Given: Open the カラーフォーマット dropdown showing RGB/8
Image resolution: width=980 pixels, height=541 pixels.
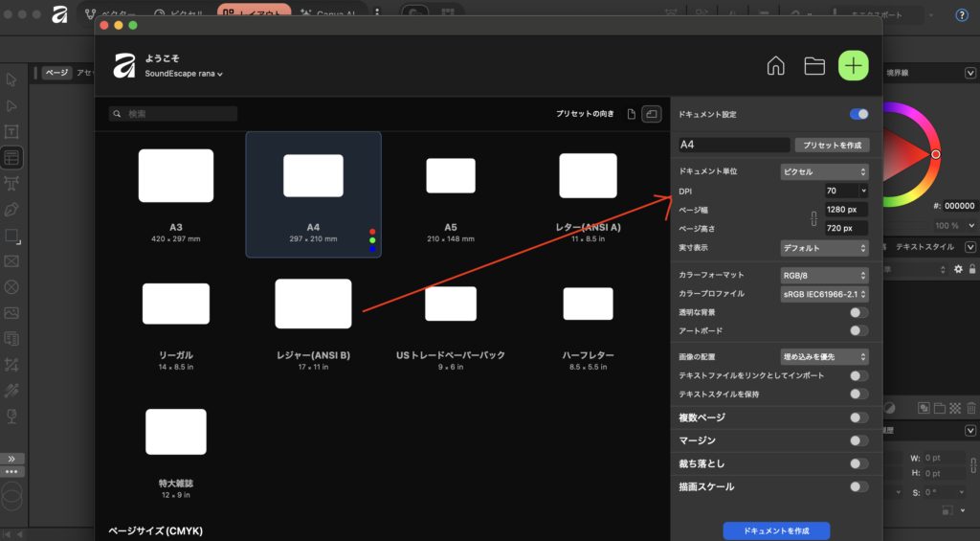Looking at the screenshot, I should click(824, 275).
